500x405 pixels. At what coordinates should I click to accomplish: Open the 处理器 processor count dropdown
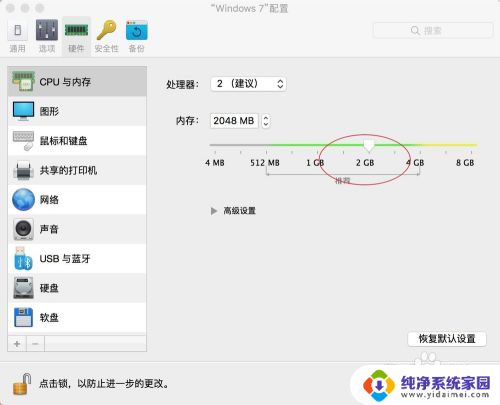pyautogui.click(x=248, y=84)
